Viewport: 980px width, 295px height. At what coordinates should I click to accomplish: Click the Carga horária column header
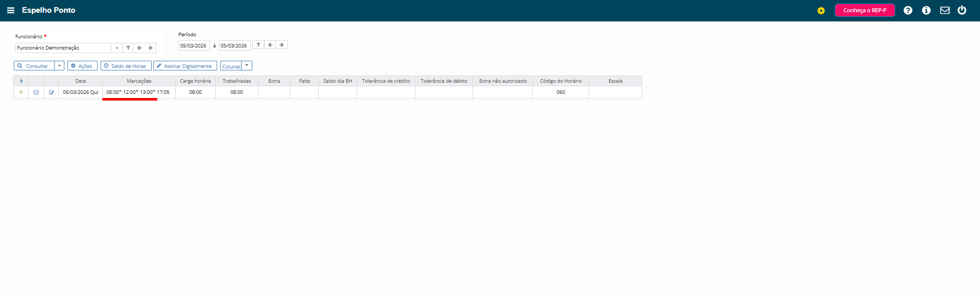coord(195,81)
